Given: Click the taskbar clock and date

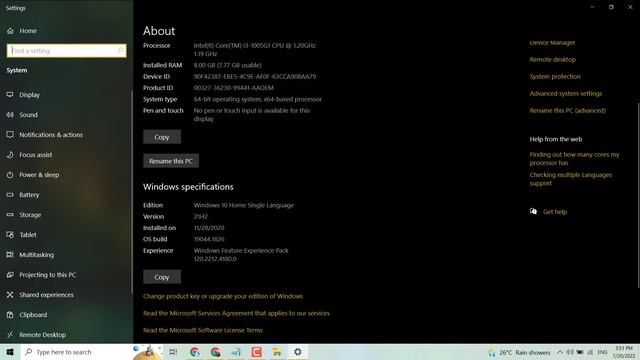Looking at the screenshot, I should 624,352.
